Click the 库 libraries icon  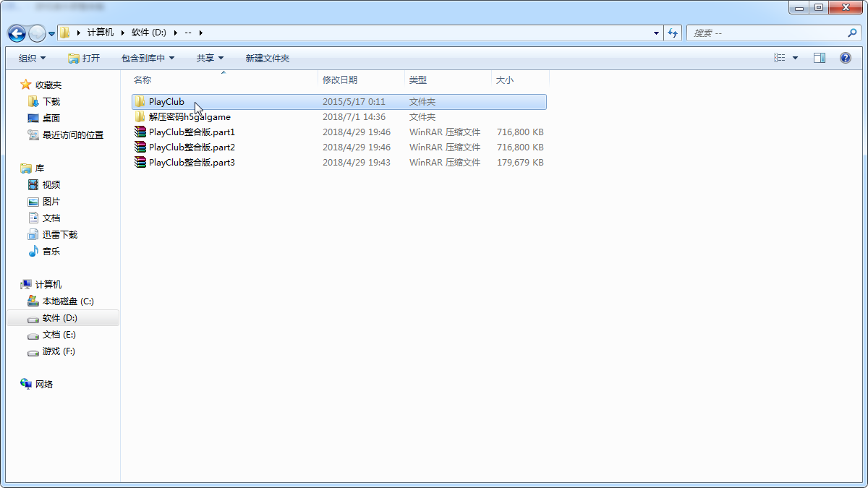(26, 168)
